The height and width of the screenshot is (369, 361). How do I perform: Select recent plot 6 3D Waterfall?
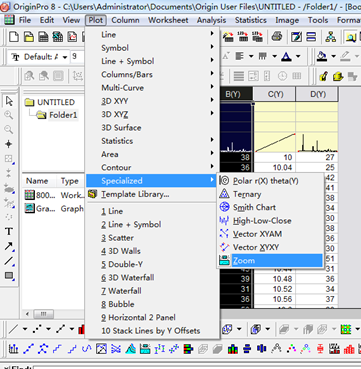(x=152, y=278)
